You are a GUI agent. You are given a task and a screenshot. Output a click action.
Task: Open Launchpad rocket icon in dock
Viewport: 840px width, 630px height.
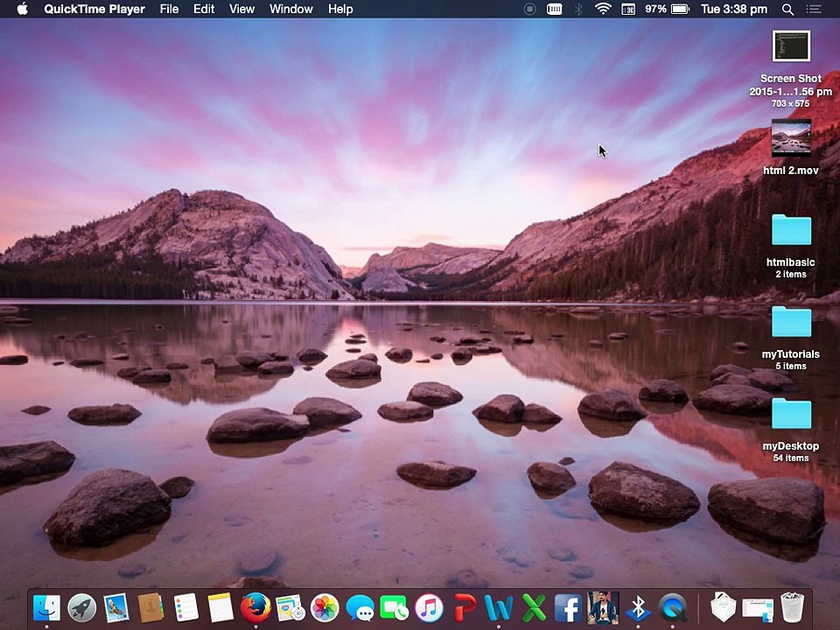(81, 607)
